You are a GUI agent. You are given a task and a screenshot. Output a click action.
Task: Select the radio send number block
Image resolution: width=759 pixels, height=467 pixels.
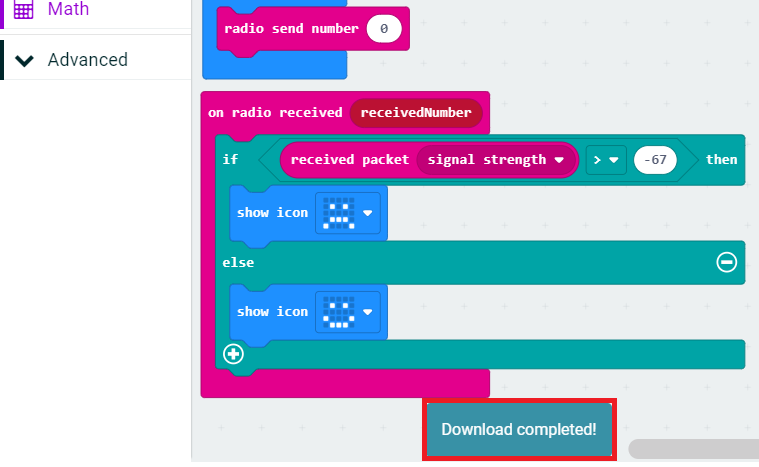click(x=290, y=29)
